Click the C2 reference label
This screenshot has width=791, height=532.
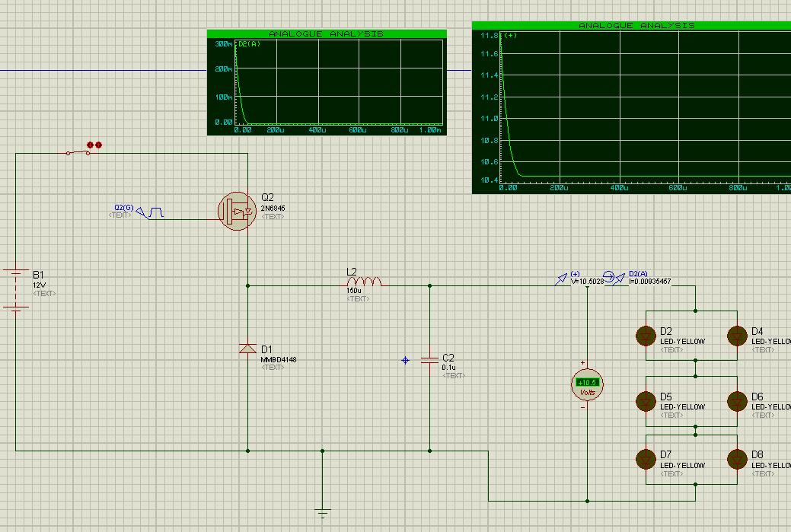coord(448,358)
